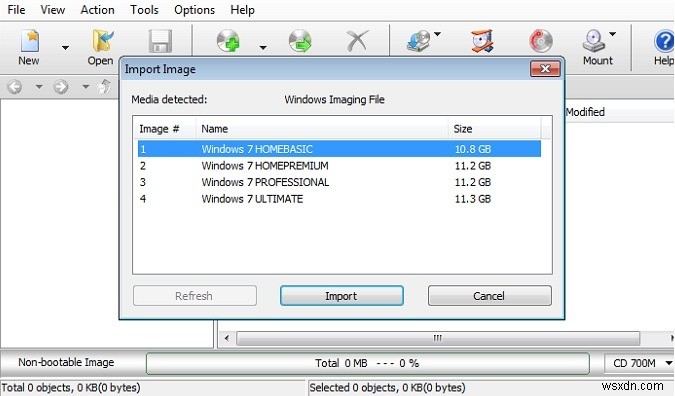Click the Add files disc icon

point(228,41)
